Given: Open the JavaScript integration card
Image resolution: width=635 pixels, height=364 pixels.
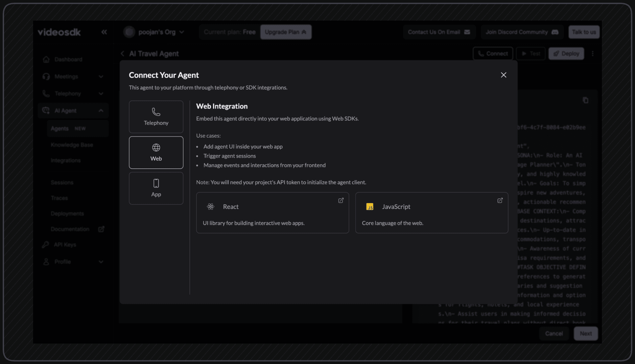Looking at the screenshot, I should [x=431, y=213].
